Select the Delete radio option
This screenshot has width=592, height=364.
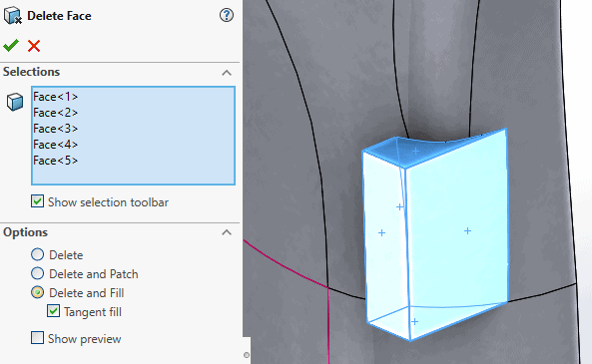click(x=37, y=254)
